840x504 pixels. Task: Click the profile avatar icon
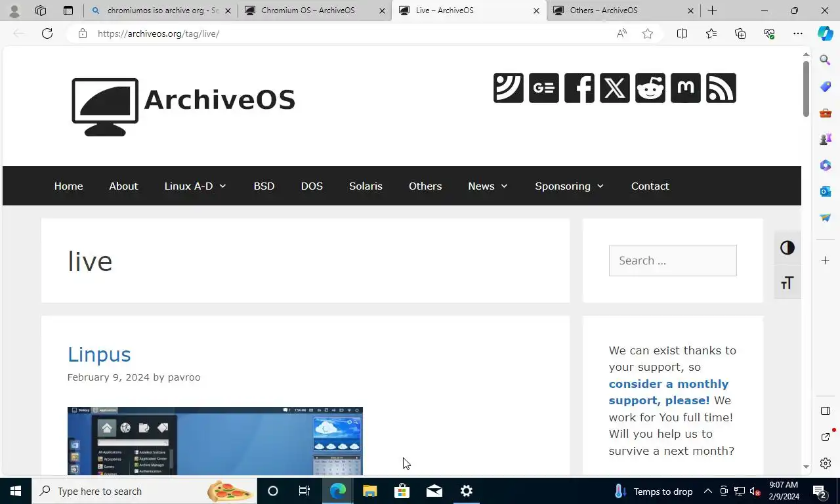[14, 10]
